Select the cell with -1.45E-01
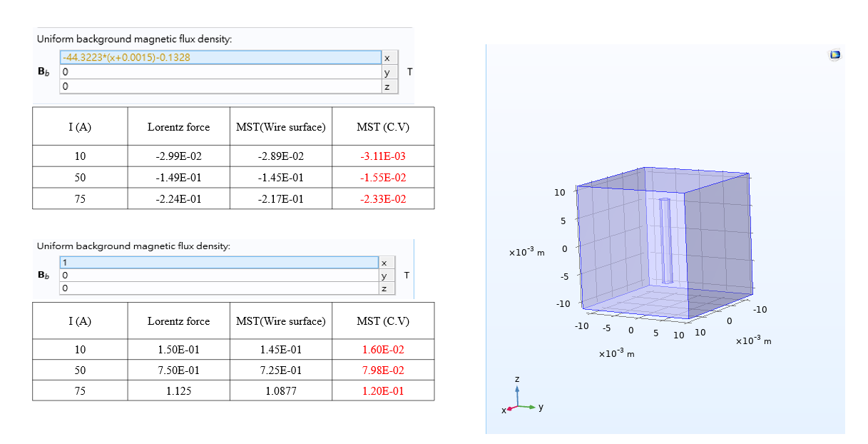The height and width of the screenshot is (444, 868). [x=280, y=178]
